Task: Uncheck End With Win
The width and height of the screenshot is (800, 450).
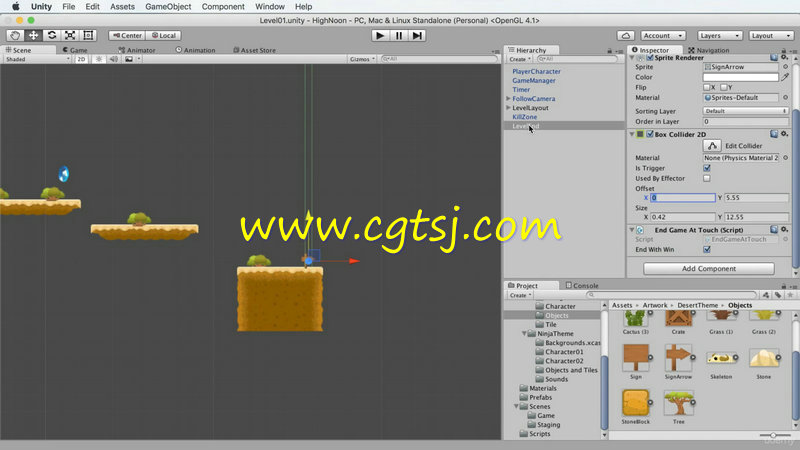Action: [x=707, y=249]
